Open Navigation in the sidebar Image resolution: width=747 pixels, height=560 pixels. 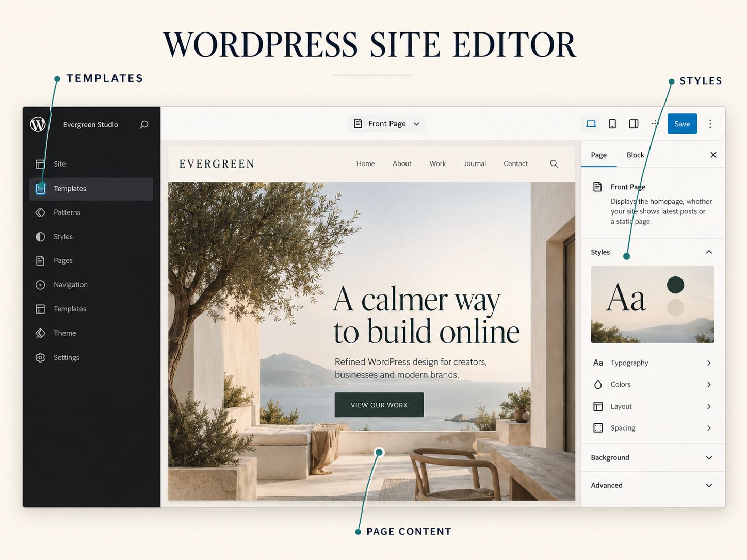pos(91,285)
